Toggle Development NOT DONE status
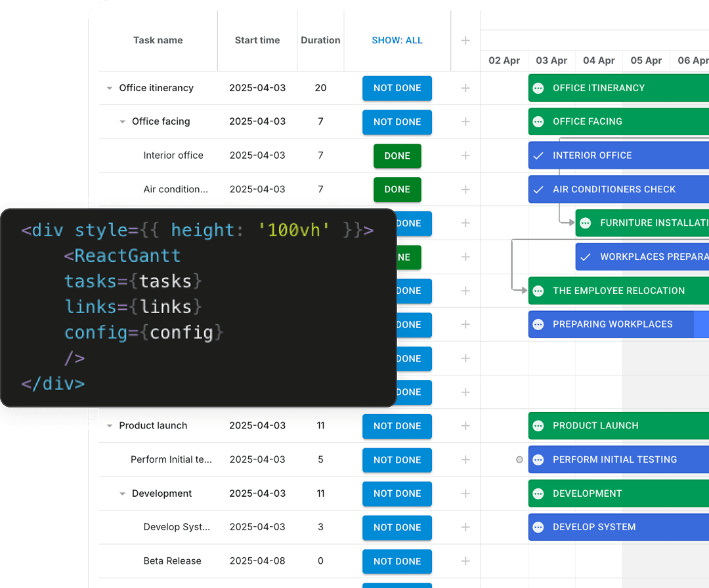This screenshot has height=588, width=709. 397,493
